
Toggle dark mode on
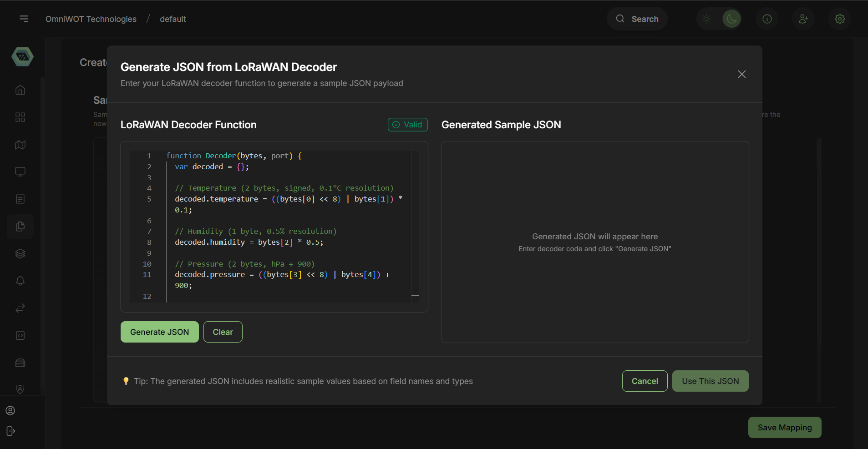[x=731, y=19]
